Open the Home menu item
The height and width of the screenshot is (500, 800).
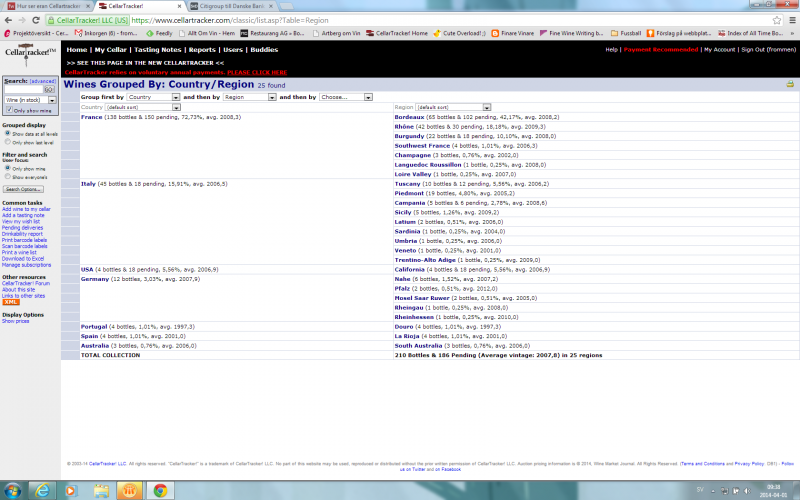(x=77, y=49)
